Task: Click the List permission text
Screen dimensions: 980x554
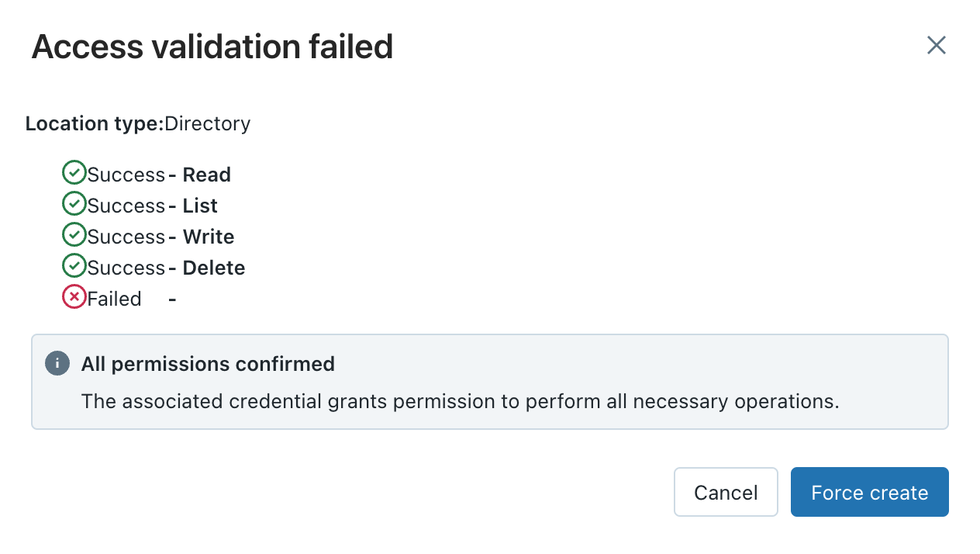Action: (200, 206)
